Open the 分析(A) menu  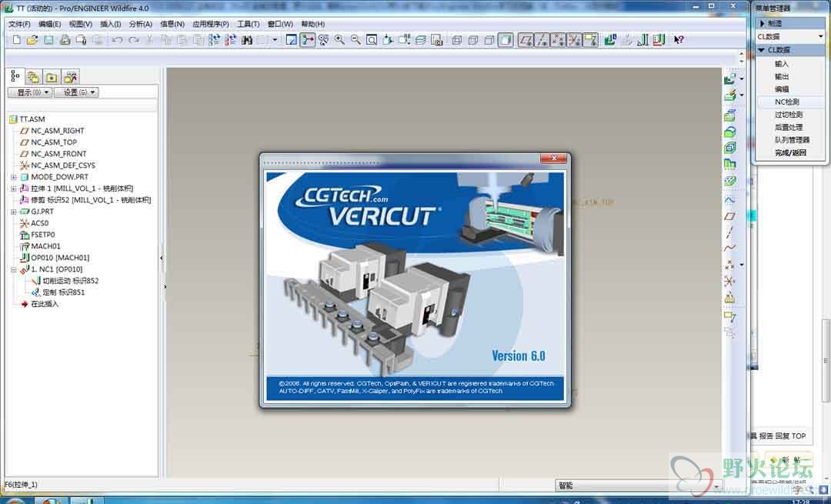[x=141, y=24]
